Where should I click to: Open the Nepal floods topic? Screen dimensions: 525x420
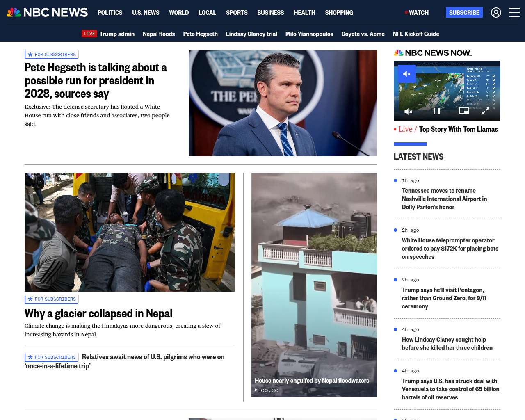coord(159,34)
